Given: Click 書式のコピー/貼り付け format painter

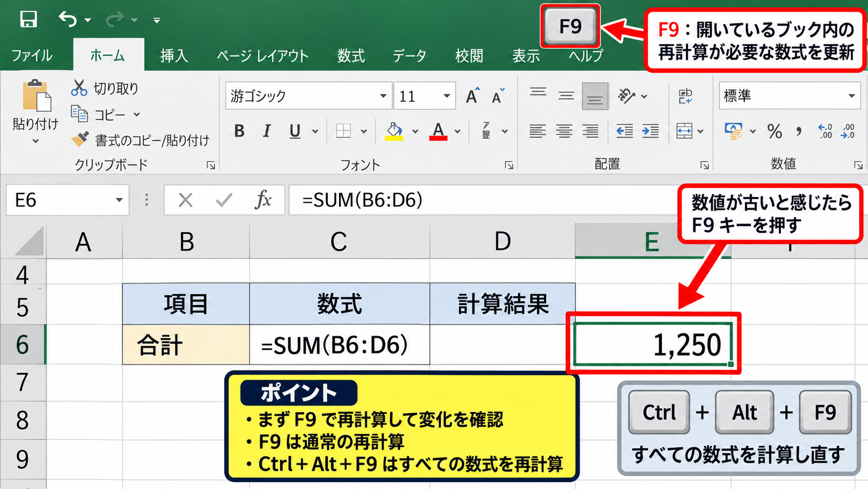Looking at the screenshot, I should pyautogui.click(x=140, y=139).
